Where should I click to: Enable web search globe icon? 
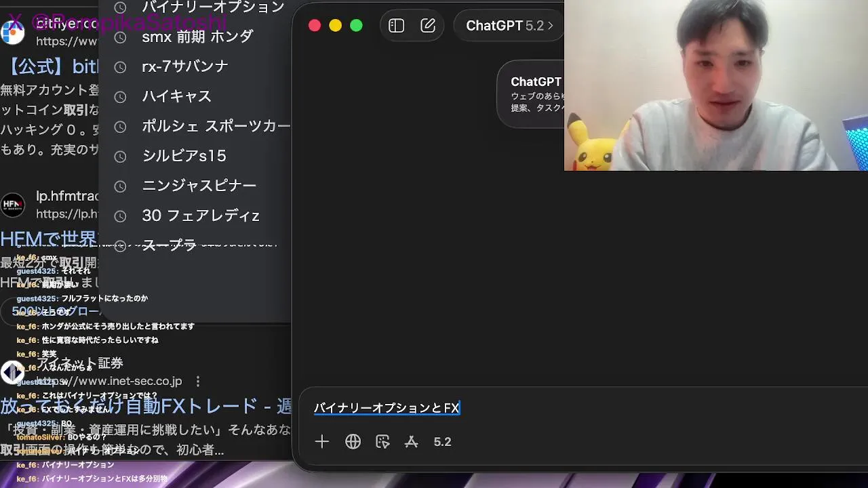[353, 442]
